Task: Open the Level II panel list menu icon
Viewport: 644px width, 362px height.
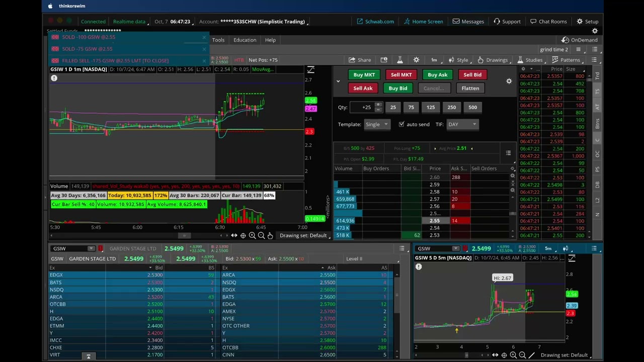Action: coord(401,248)
